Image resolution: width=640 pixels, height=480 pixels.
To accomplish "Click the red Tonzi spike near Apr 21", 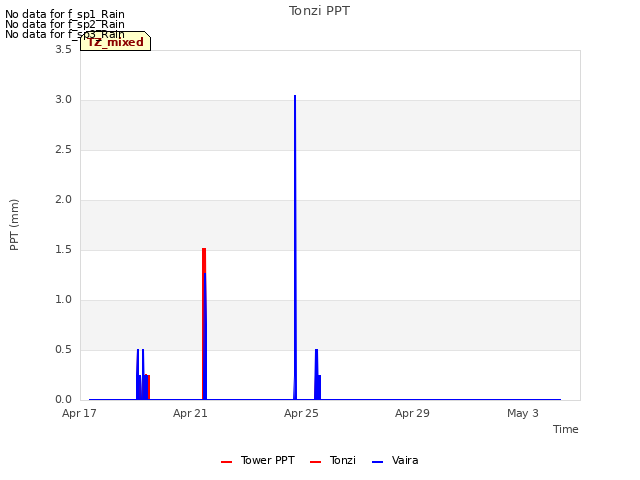I will [203, 322].
